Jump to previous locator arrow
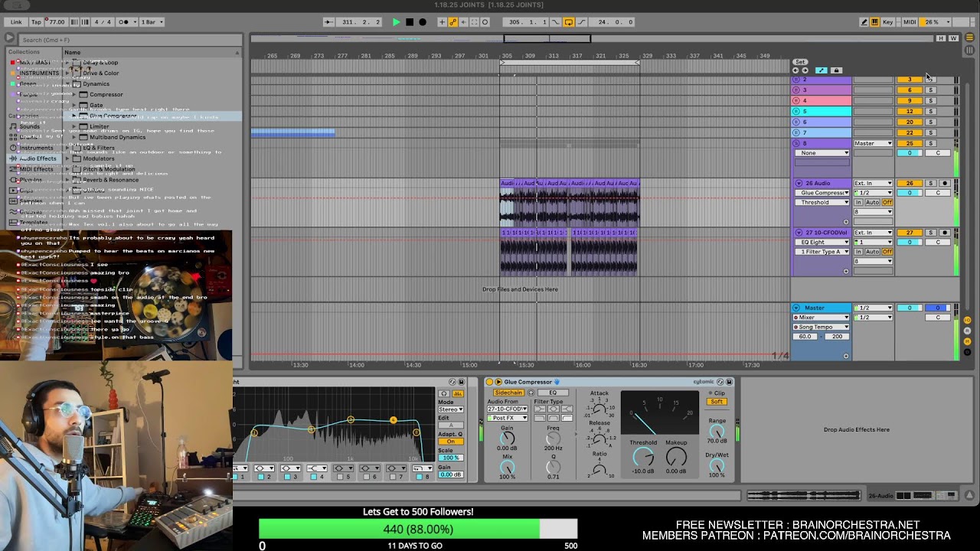Viewport: 980px width, 551px height. tap(795, 70)
